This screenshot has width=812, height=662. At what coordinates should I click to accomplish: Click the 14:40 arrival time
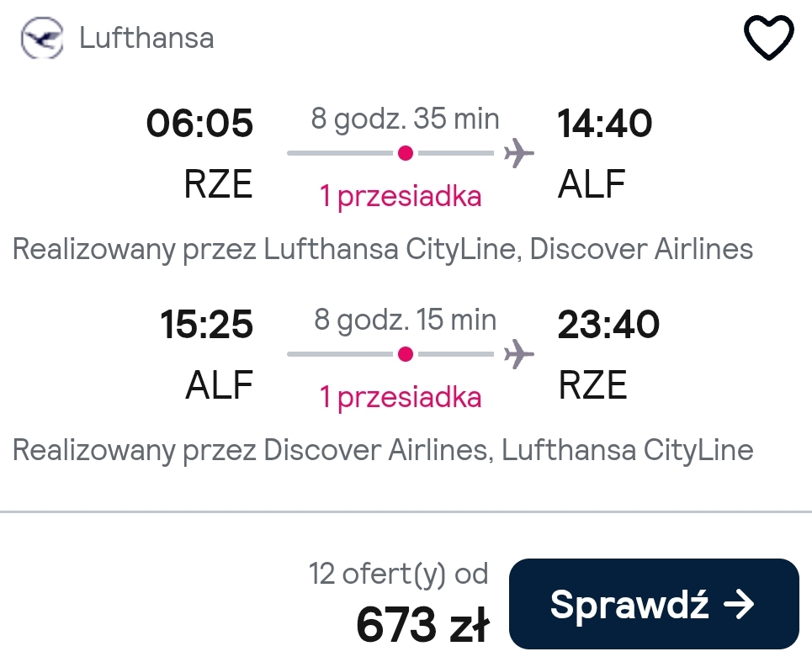click(604, 123)
